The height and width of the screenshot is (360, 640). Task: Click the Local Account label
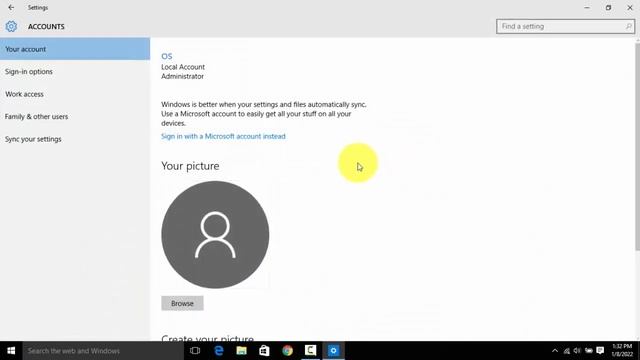pyautogui.click(x=183, y=67)
